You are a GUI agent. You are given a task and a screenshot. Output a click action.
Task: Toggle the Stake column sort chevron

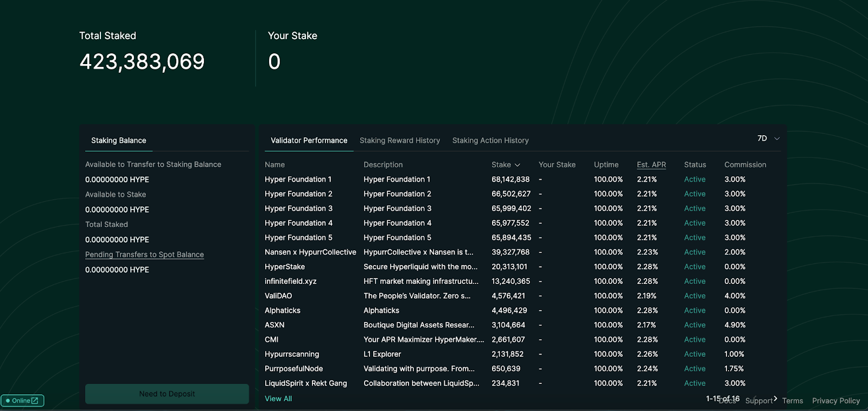(518, 165)
